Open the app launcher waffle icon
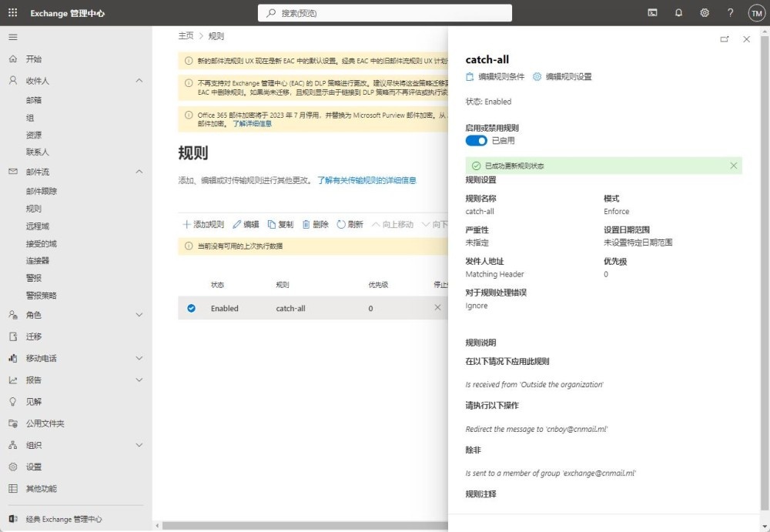Viewport: 770px width, 532px height. click(x=12, y=13)
